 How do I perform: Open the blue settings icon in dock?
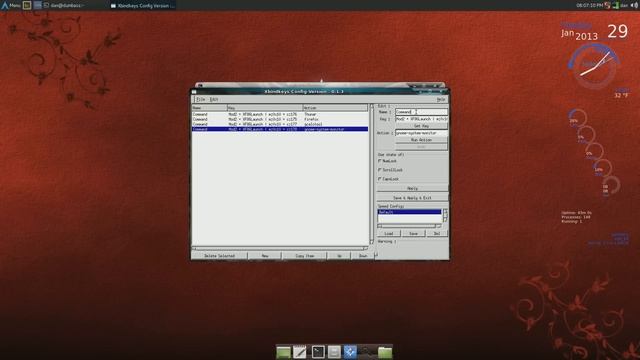coord(350,352)
